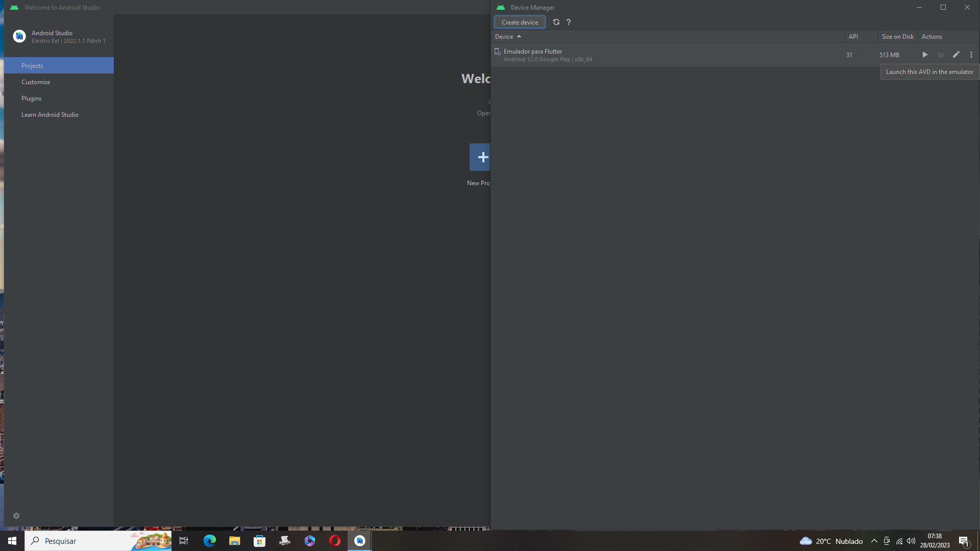Click the Android Studio logo in sidebar
Viewport: 980px width, 551px height.
[x=19, y=36]
